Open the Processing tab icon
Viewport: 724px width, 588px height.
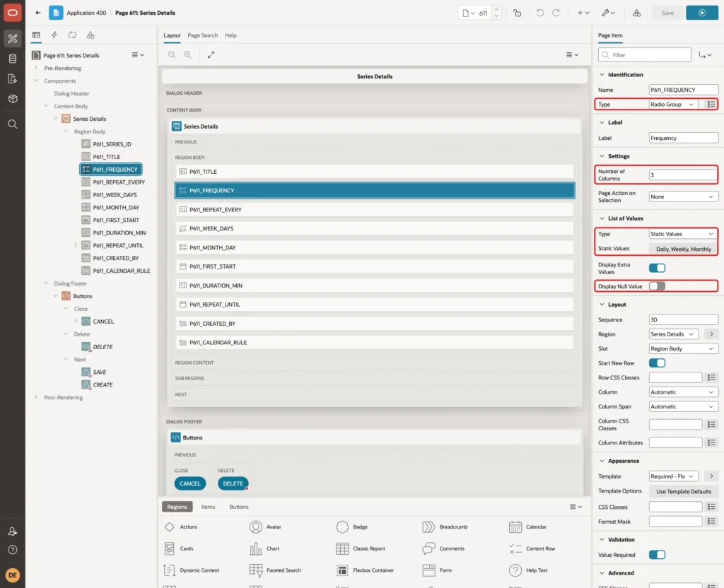tap(73, 35)
